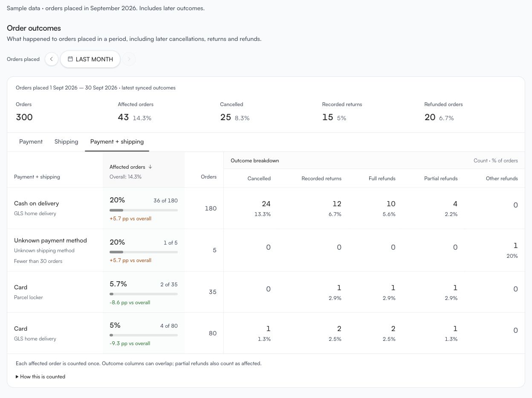Click the Fewer than 30 orders note
The height and width of the screenshot is (398, 532).
(38, 261)
